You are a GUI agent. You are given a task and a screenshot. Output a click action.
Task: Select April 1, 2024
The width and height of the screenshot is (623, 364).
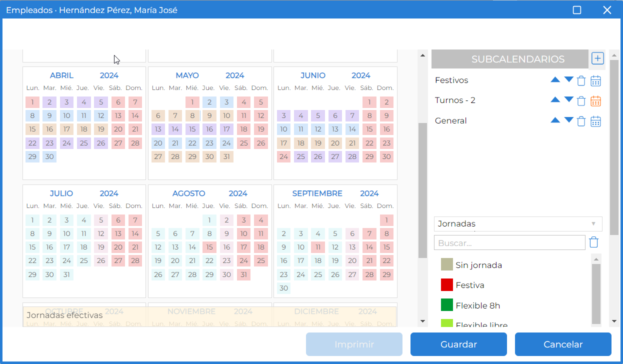32,102
